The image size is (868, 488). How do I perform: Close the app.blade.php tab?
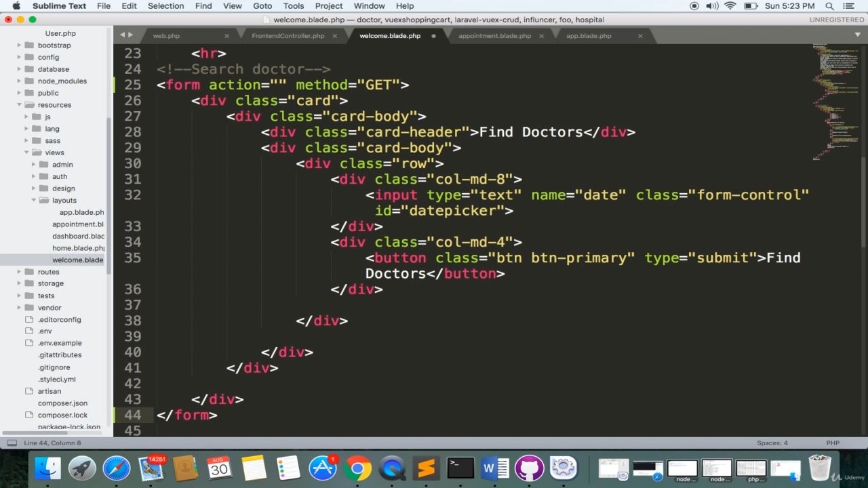point(640,36)
